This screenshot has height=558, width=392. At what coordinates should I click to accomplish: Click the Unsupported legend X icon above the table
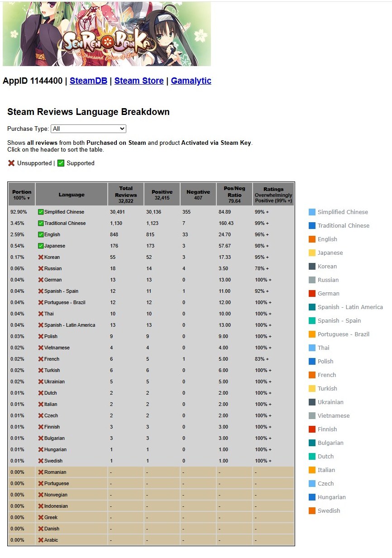click(11, 163)
